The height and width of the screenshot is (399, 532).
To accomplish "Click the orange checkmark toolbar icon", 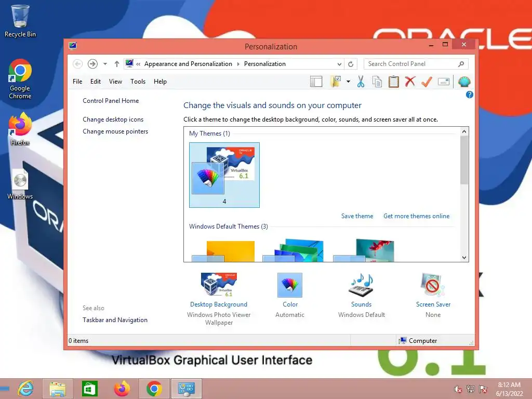I will (x=427, y=82).
